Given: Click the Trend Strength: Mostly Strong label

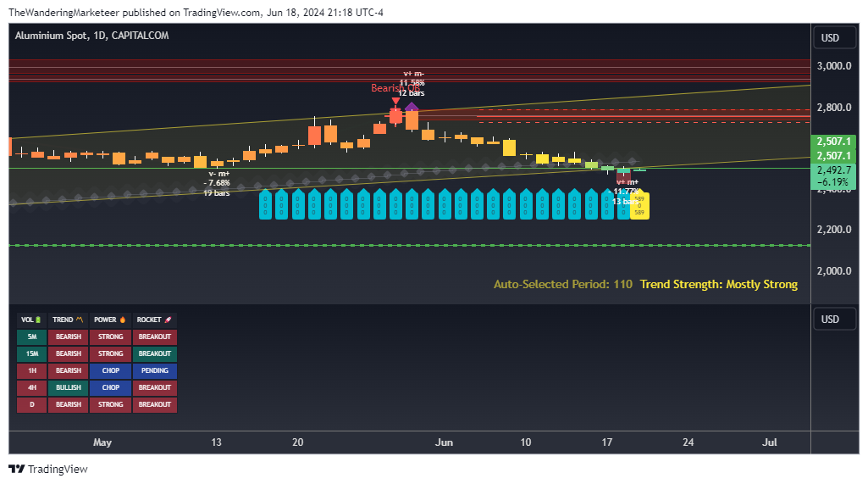Looking at the screenshot, I should [x=719, y=285].
